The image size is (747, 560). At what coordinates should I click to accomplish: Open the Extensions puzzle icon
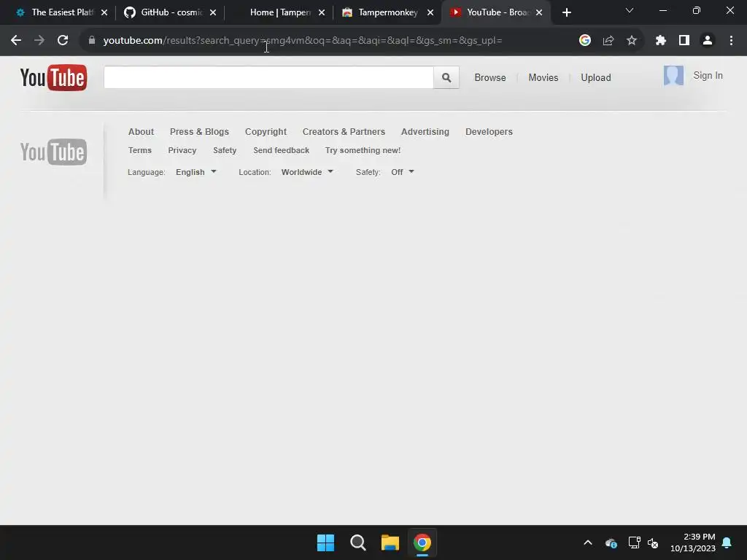(x=661, y=41)
